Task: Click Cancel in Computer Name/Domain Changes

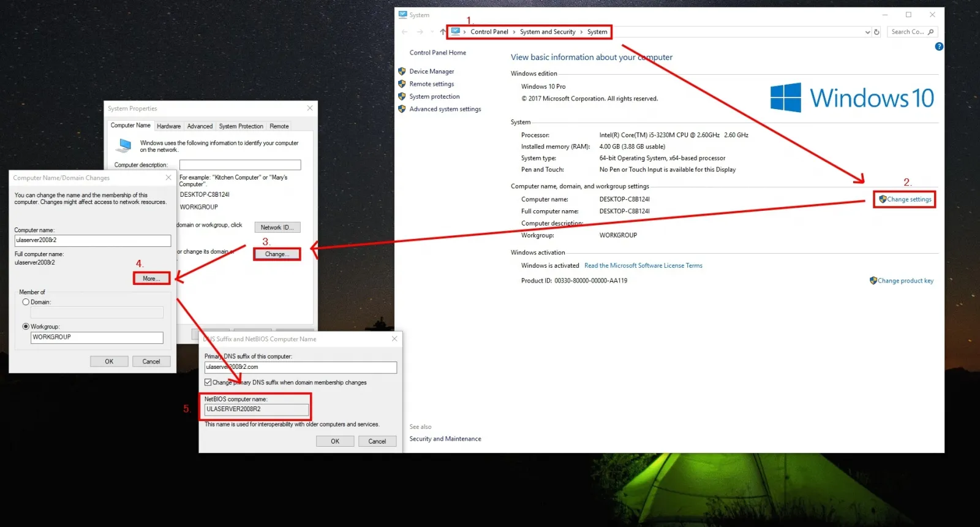Action: [x=151, y=362]
